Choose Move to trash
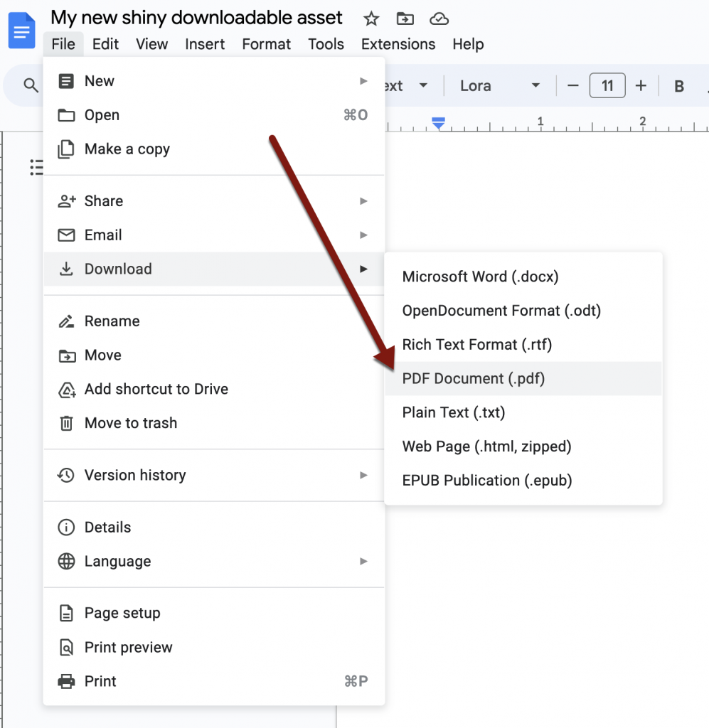 point(214,423)
